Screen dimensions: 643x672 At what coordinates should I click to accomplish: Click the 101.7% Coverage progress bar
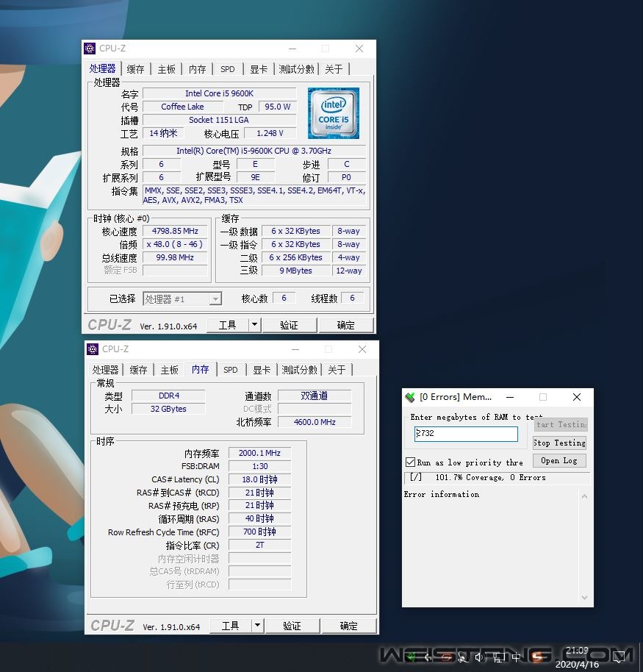497,479
